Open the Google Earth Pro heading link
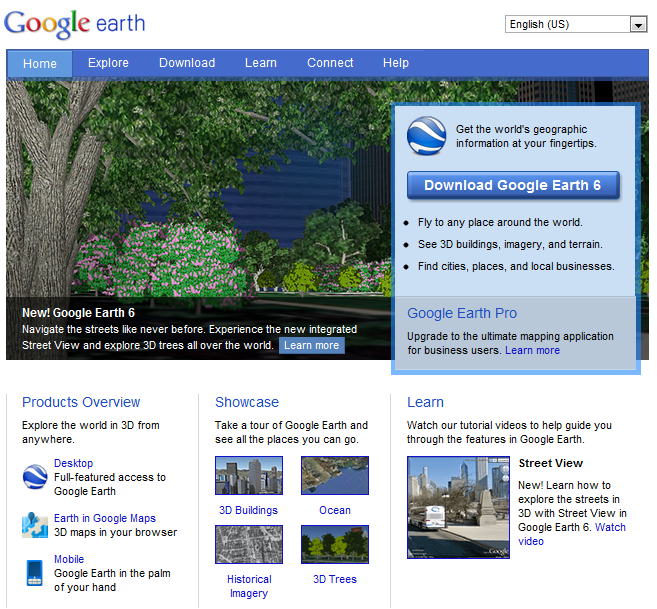The width and height of the screenshot is (657, 609). (462, 313)
